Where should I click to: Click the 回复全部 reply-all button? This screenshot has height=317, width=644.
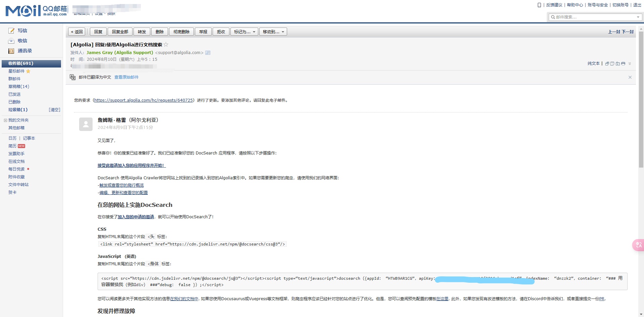(x=120, y=32)
